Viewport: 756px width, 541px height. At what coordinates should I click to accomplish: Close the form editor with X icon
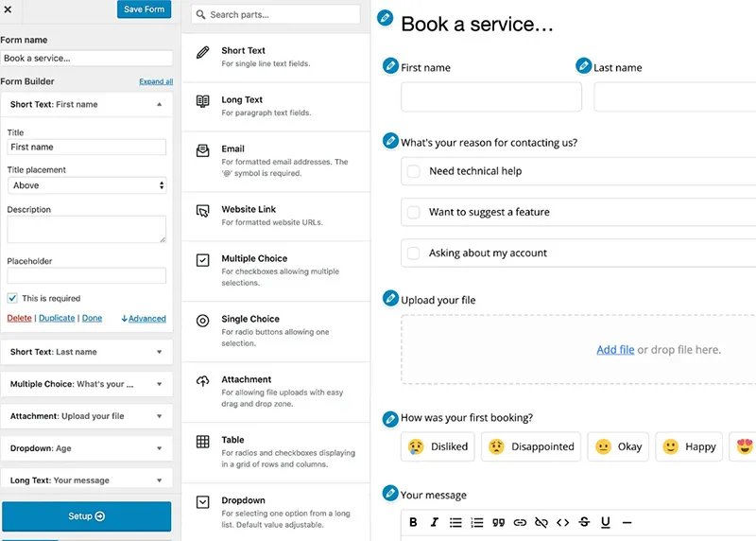[x=8, y=9]
